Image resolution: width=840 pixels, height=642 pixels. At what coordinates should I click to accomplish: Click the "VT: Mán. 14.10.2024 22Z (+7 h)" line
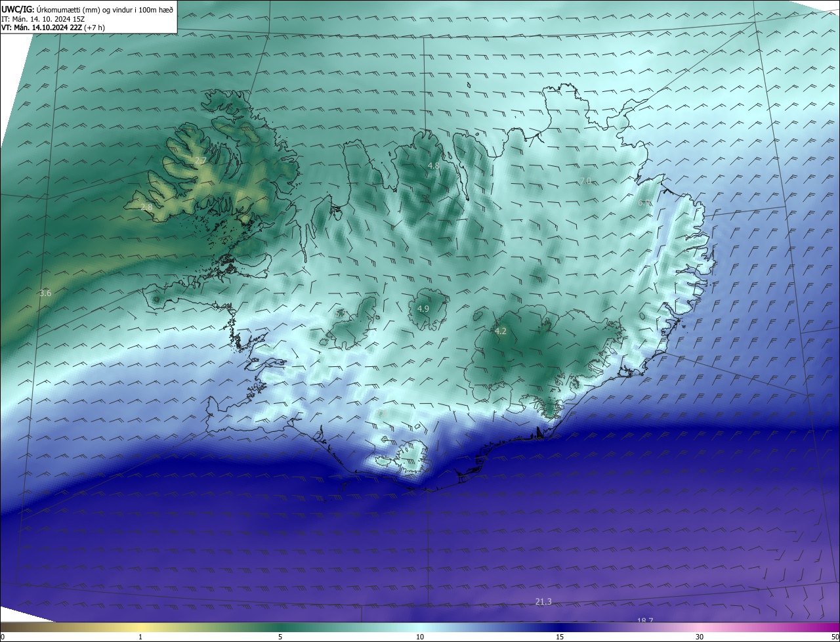point(53,28)
